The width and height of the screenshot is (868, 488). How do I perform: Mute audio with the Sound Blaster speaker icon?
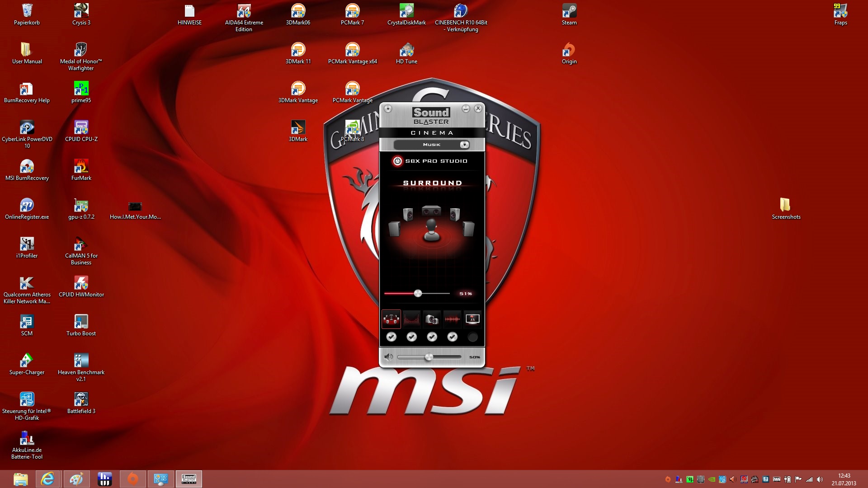388,357
